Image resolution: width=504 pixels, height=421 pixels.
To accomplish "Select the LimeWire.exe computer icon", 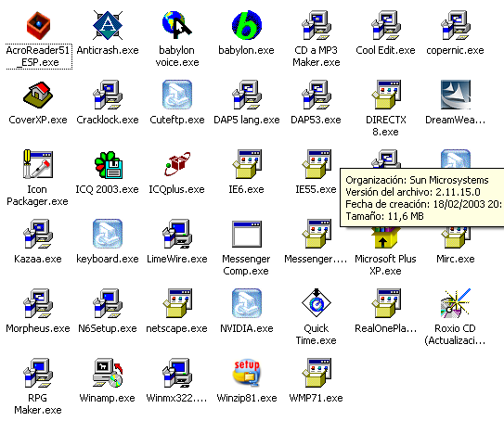I will pos(177,234).
